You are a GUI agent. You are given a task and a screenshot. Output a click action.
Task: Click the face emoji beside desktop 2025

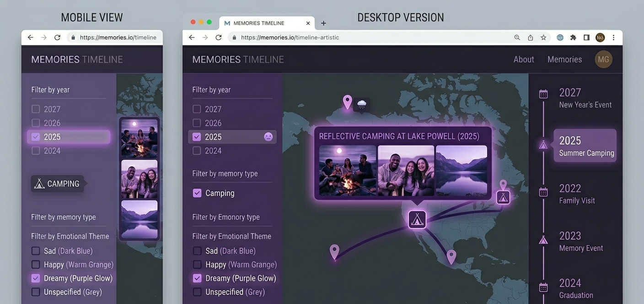268,136
